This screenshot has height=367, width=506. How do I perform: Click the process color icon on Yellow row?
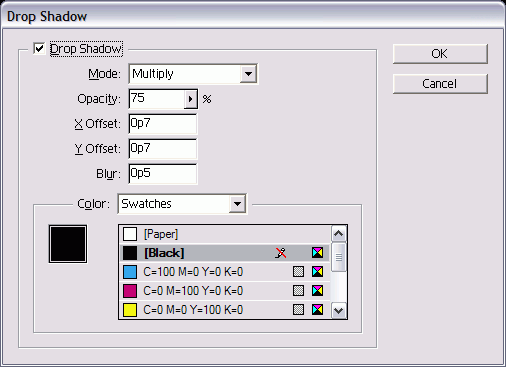(x=298, y=310)
